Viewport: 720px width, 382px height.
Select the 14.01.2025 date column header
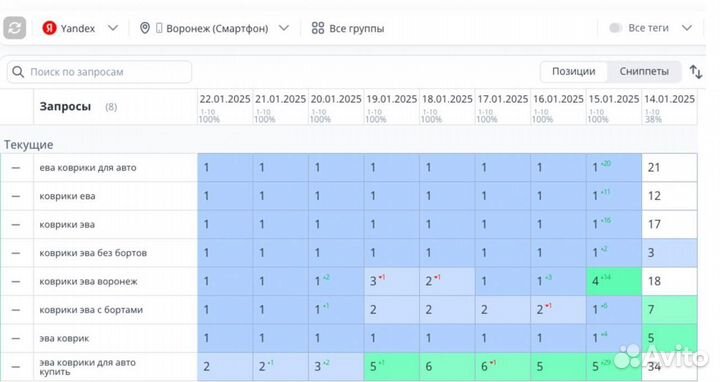(669, 107)
